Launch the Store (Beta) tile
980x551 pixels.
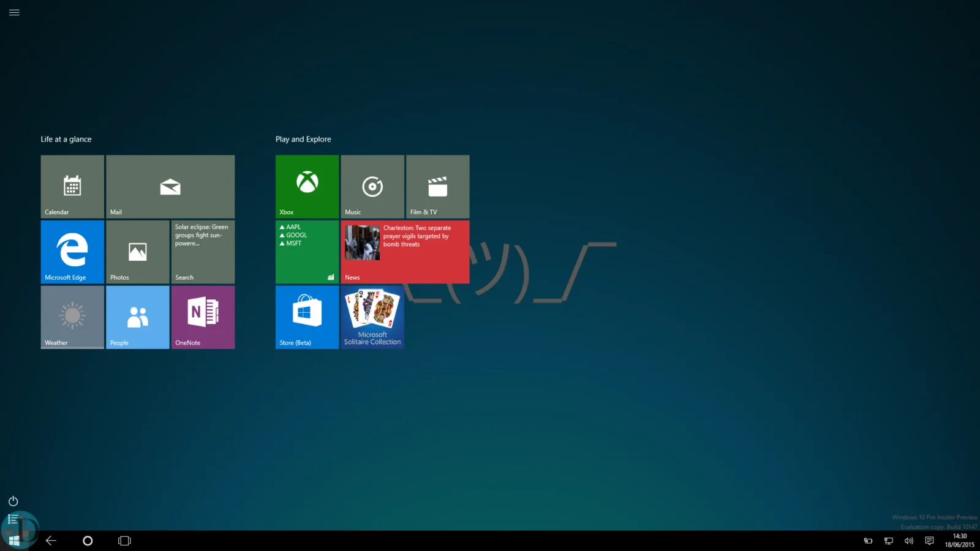[x=307, y=317]
